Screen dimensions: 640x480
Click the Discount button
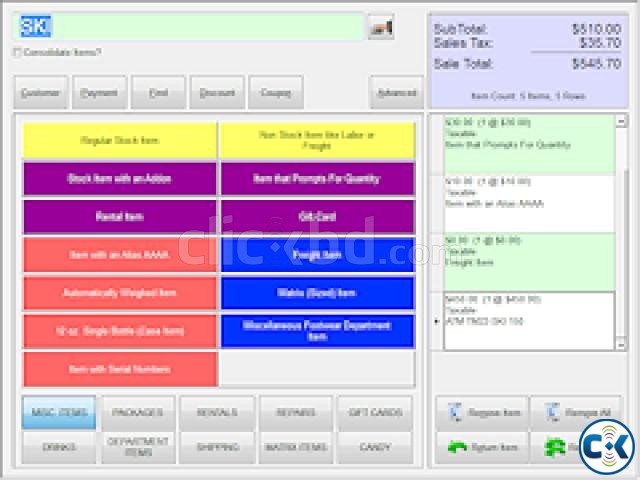coord(217,93)
